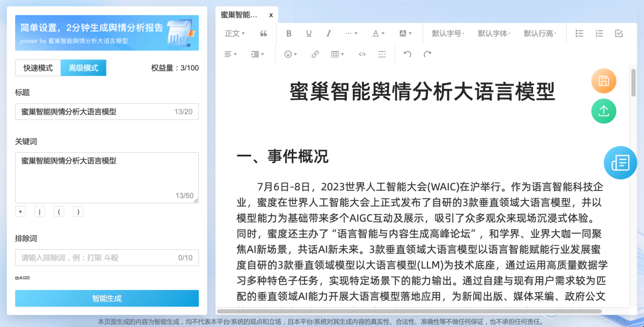
Task: Toggle italic formatting
Action: tap(328, 34)
